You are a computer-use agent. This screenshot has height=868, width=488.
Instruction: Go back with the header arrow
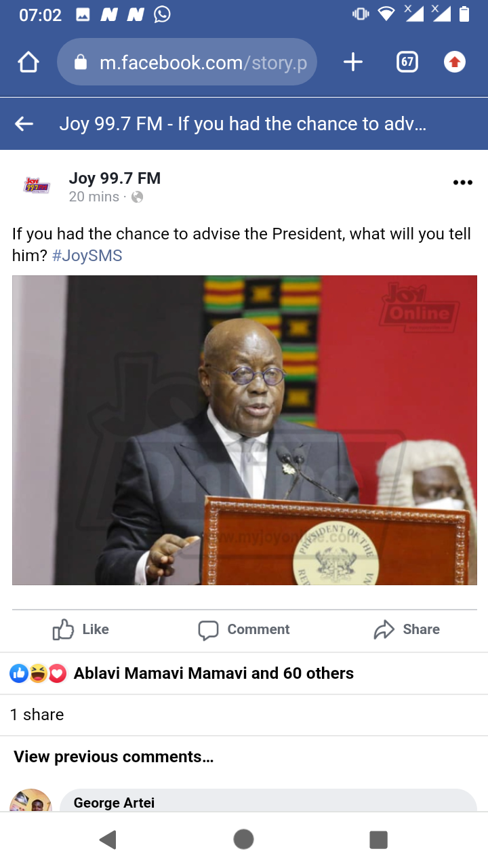coord(24,123)
